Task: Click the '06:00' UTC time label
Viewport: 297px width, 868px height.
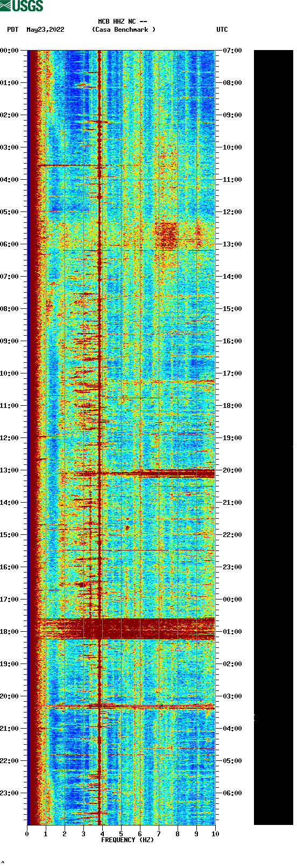Action: click(x=232, y=793)
